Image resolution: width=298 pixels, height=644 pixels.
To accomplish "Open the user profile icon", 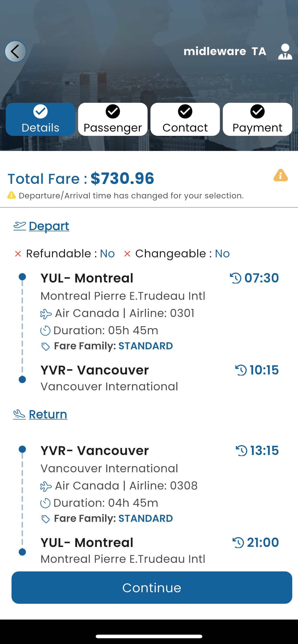I will 285,52.
